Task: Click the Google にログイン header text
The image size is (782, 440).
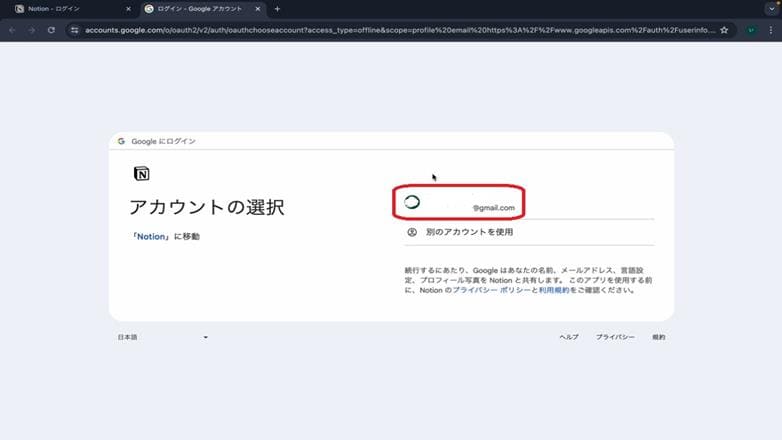Action: pos(164,141)
